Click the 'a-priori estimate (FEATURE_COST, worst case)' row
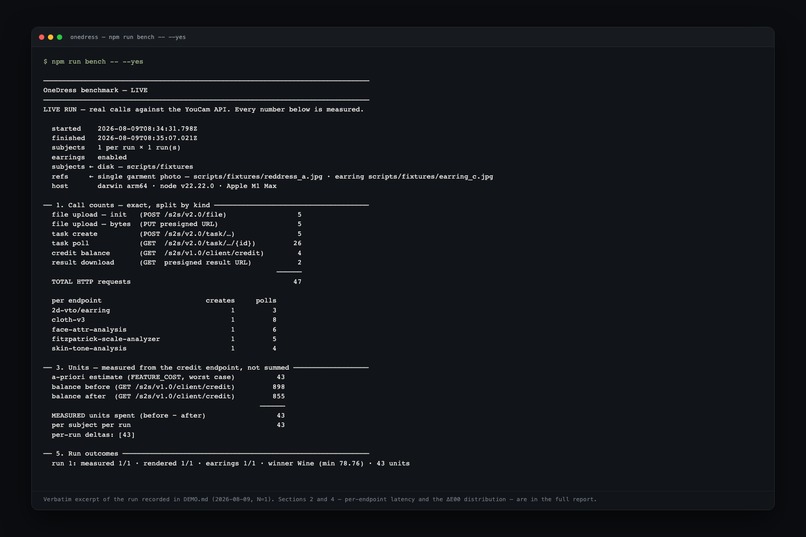This screenshot has width=806, height=537. 168,377
